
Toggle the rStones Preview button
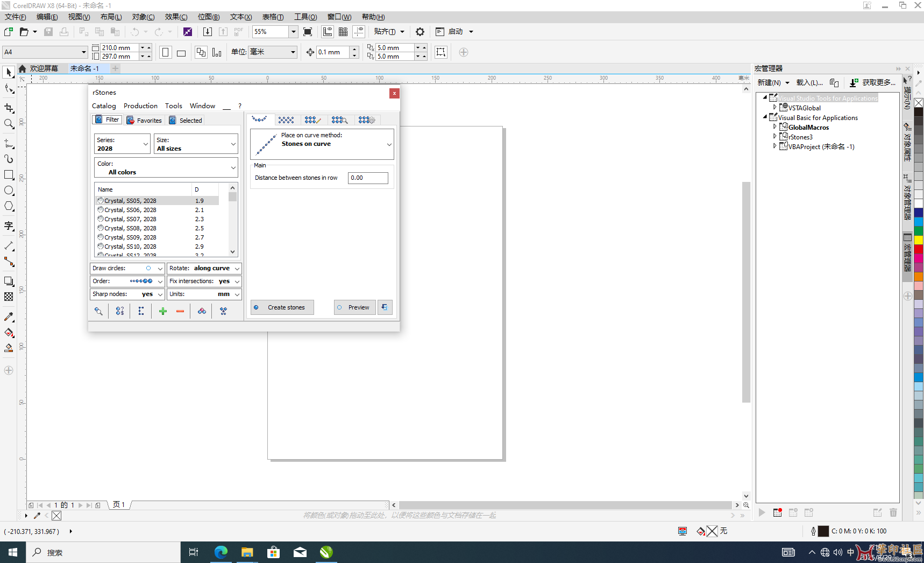354,307
